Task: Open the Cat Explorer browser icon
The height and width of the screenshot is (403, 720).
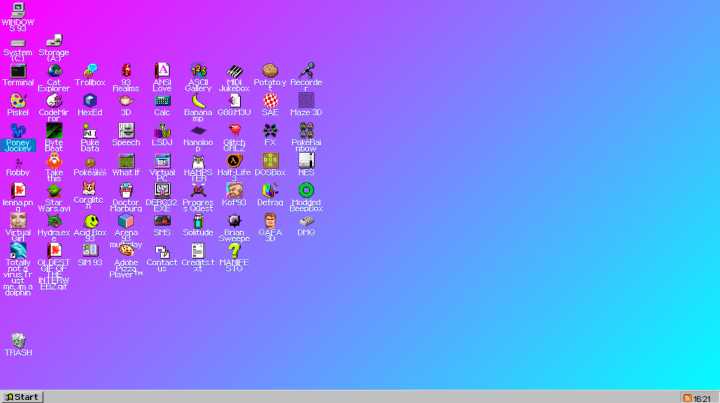Action: pyautogui.click(x=54, y=71)
